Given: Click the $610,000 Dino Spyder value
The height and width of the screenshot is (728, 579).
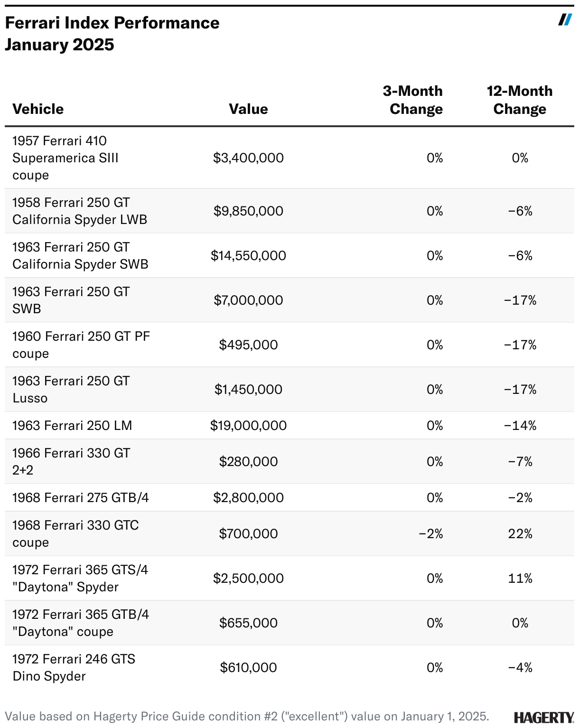Looking at the screenshot, I should pyautogui.click(x=248, y=668).
